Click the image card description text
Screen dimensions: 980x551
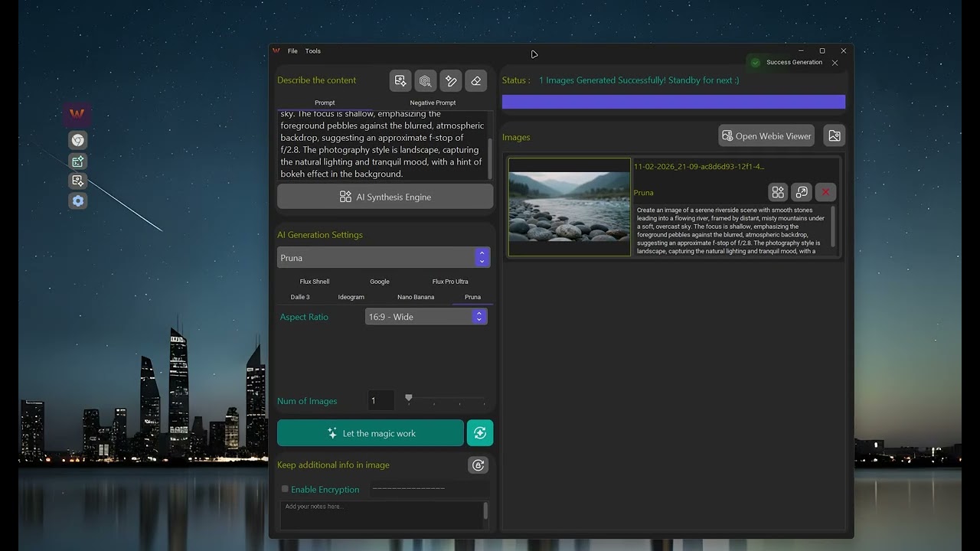pyautogui.click(x=731, y=230)
